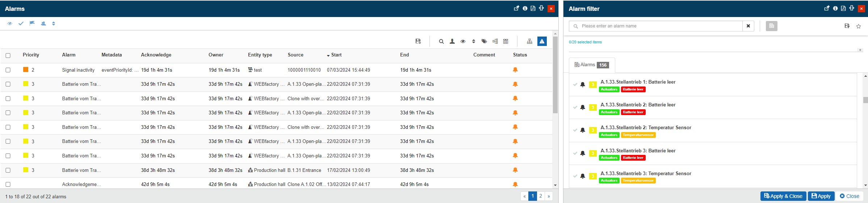868x203 pixels.
Task: Go to page 2 of alarms
Action: click(x=541, y=196)
